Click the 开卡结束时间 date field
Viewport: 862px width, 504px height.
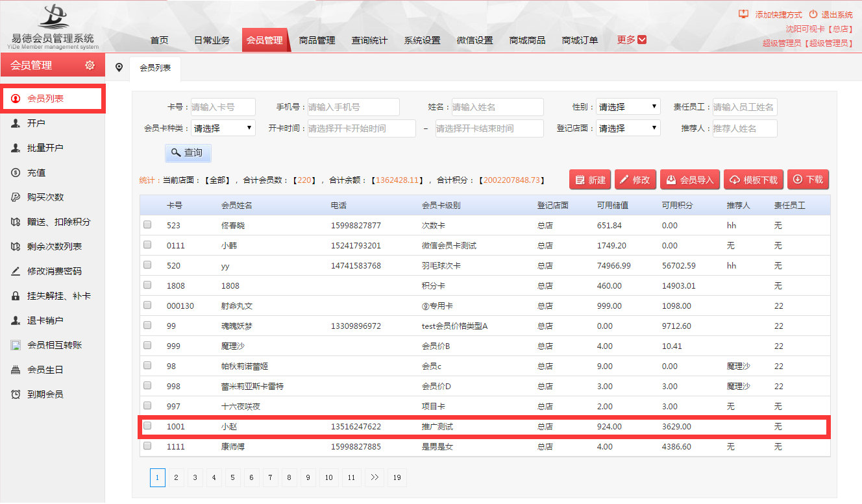click(x=489, y=128)
